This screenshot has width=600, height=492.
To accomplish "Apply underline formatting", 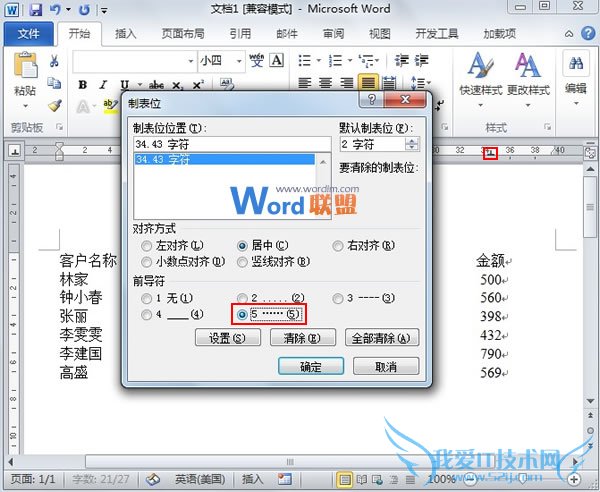I will 124,85.
